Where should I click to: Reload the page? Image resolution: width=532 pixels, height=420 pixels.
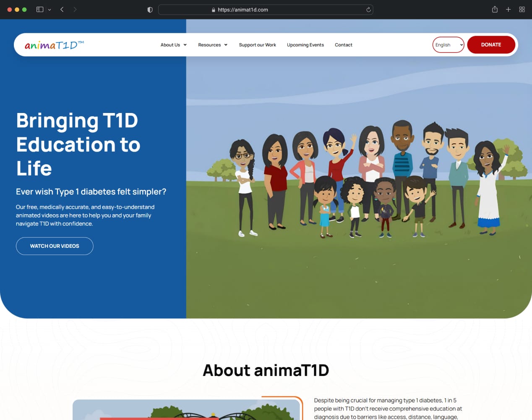coord(368,10)
